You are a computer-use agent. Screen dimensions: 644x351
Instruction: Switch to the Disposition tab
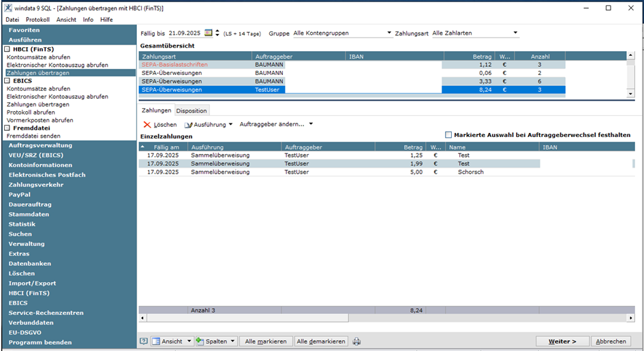coord(191,110)
